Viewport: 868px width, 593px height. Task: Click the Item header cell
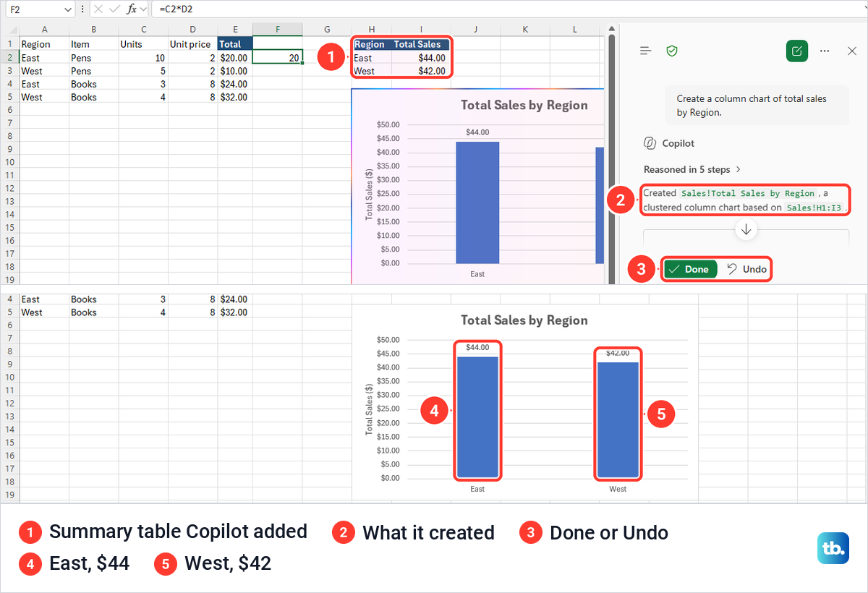click(94, 44)
